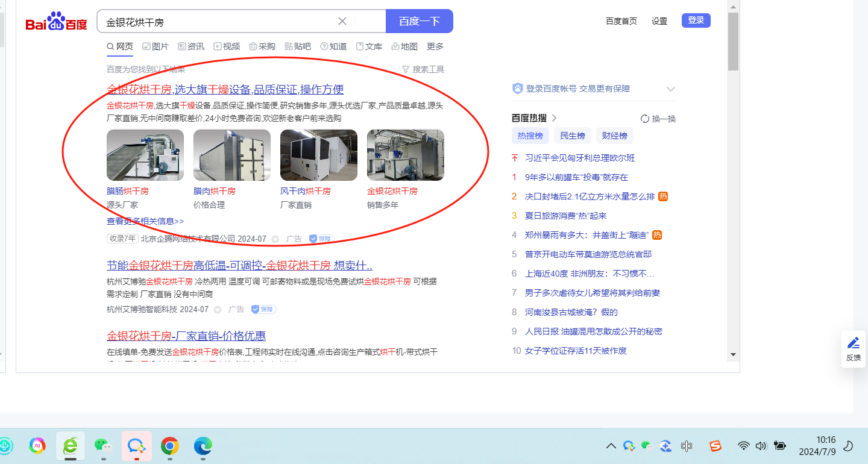Click the 杭州艾博驰智能科技 source text
Screen dimensions: 868x464
click(x=142, y=309)
